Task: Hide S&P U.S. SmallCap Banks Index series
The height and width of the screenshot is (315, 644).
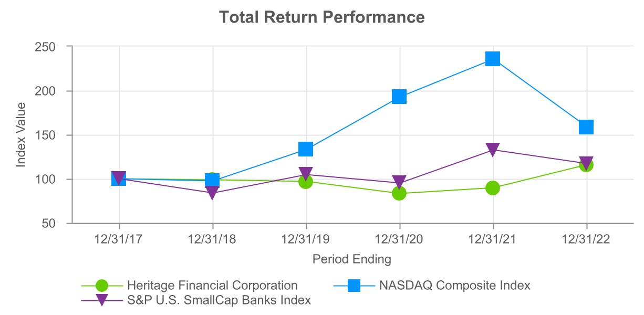Action: coord(219,300)
